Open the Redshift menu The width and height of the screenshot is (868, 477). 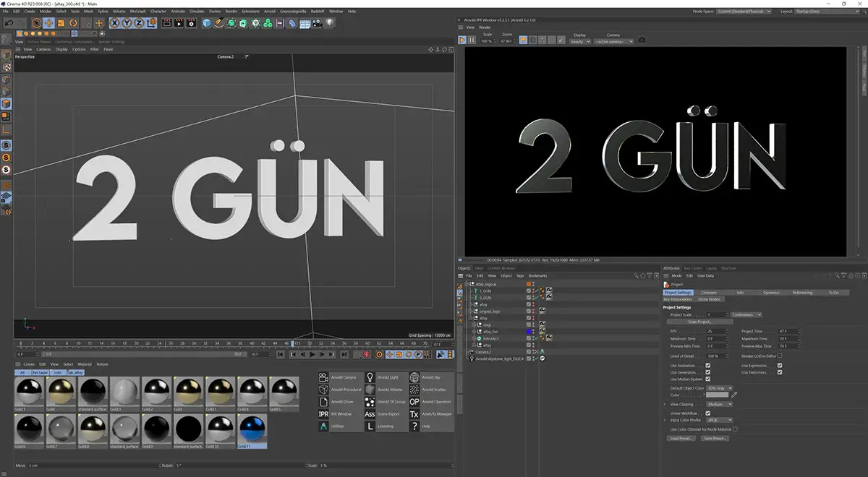click(x=316, y=12)
